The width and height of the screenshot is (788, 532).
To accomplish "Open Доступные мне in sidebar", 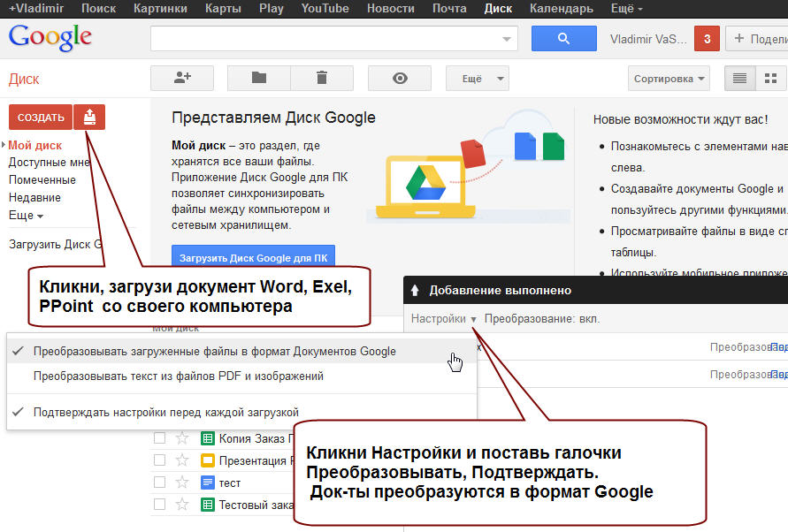I will coord(50,163).
